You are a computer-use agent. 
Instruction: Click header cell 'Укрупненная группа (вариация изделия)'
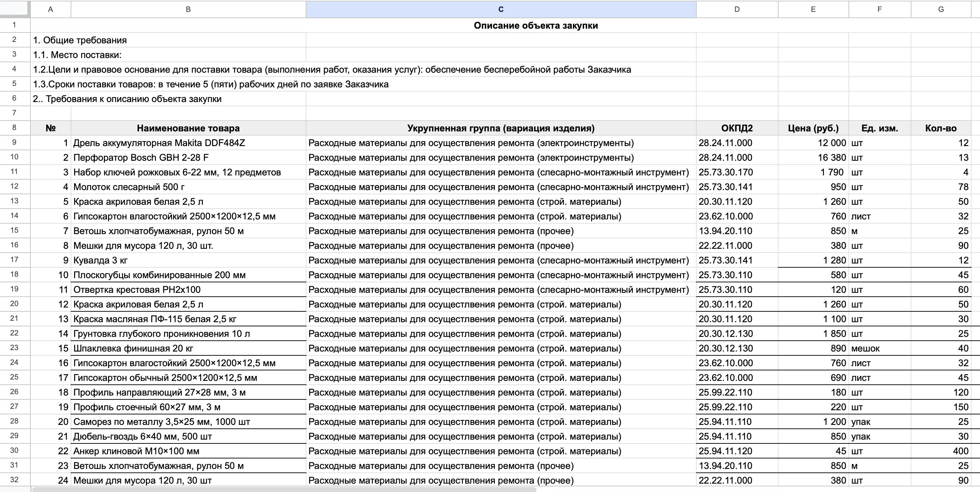501,128
